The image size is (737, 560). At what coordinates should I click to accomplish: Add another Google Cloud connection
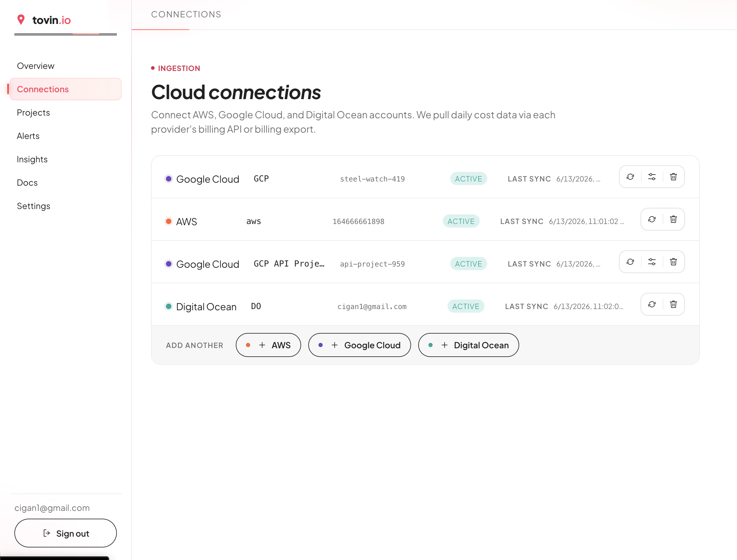click(x=359, y=345)
